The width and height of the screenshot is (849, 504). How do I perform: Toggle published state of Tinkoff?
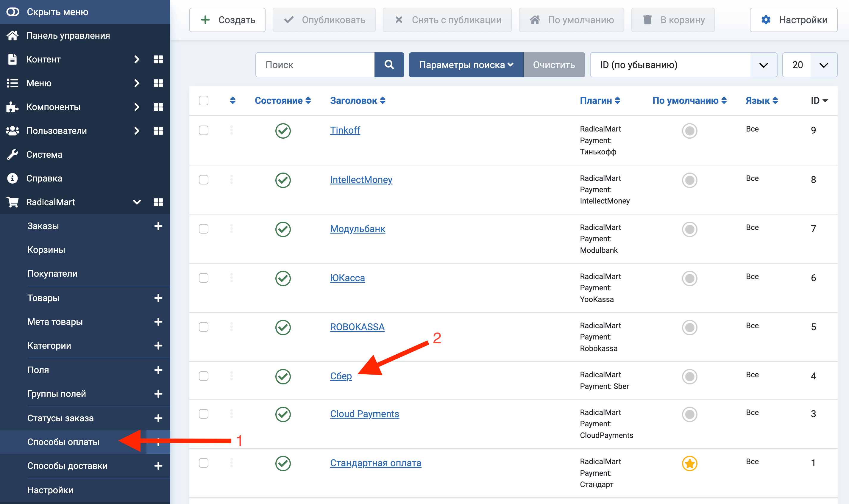pyautogui.click(x=283, y=131)
